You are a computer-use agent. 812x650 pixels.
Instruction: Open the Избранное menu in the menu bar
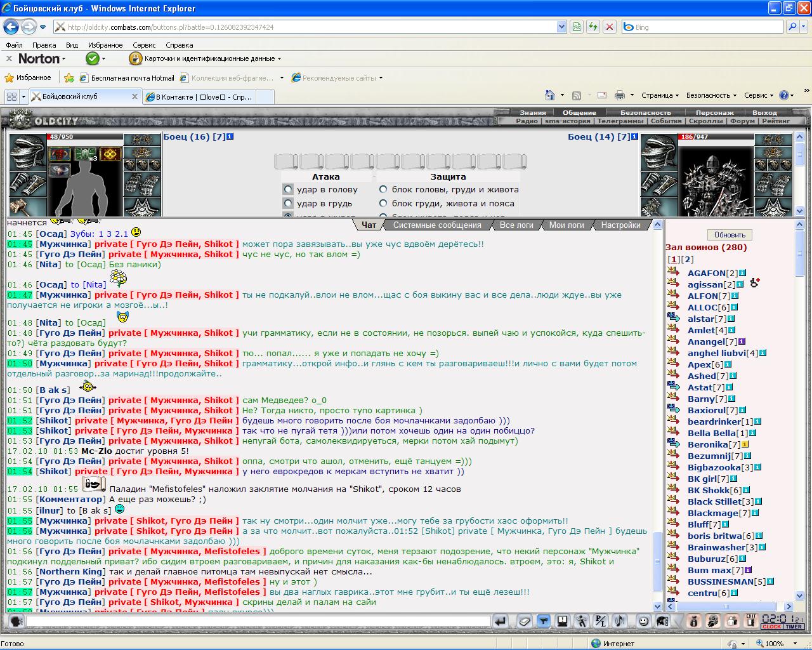coord(105,45)
